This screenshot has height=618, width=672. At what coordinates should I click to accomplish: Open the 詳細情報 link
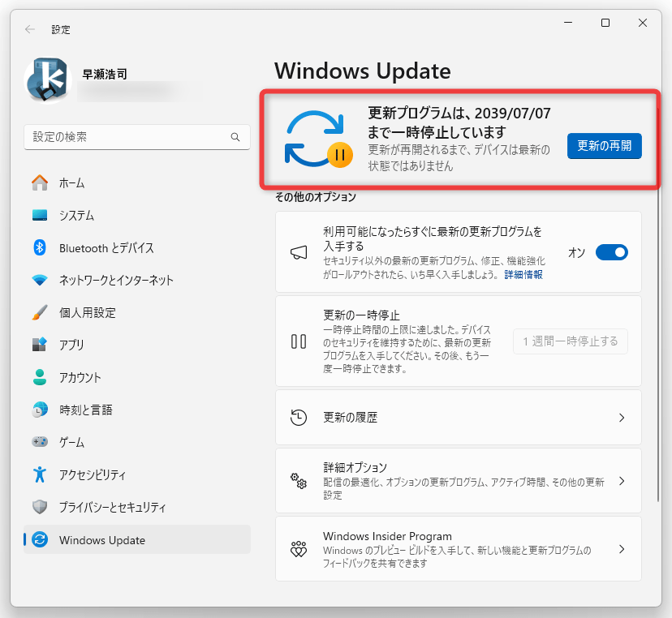[x=523, y=274]
